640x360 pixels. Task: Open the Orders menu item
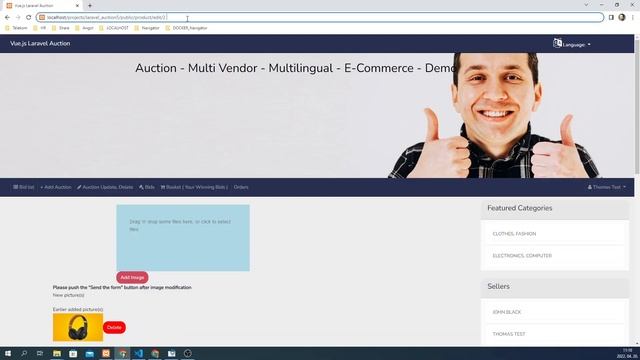click(x=241, y=187)
